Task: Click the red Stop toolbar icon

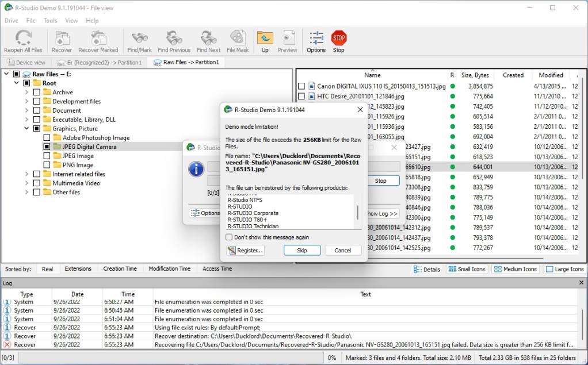Action: (339, 41)
